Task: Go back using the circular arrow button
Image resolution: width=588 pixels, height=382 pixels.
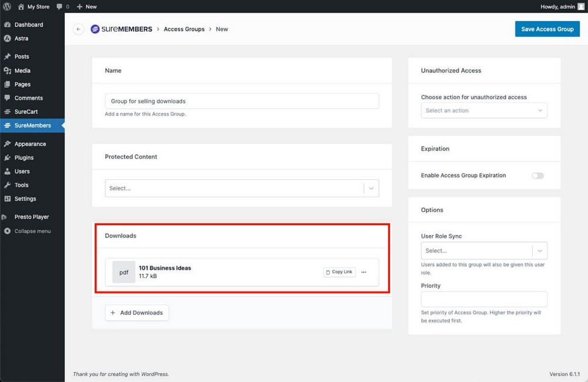Action: click(x=78, y=29)
